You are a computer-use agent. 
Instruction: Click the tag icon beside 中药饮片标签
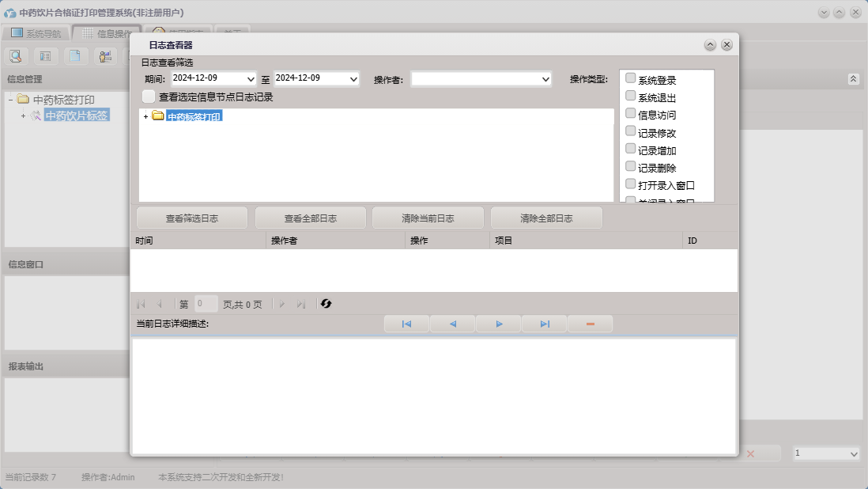point(36,116)
